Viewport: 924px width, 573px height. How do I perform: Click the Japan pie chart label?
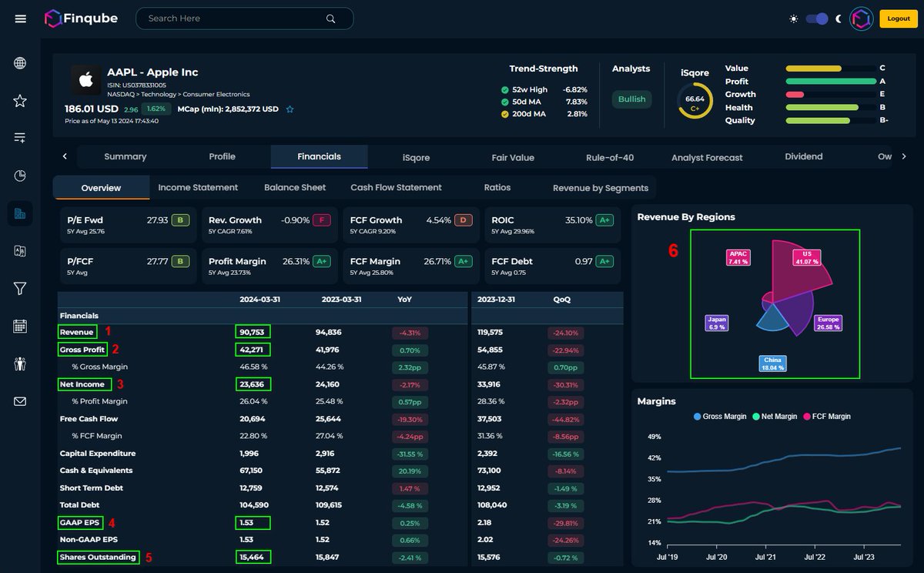click(x=717, y=323)
